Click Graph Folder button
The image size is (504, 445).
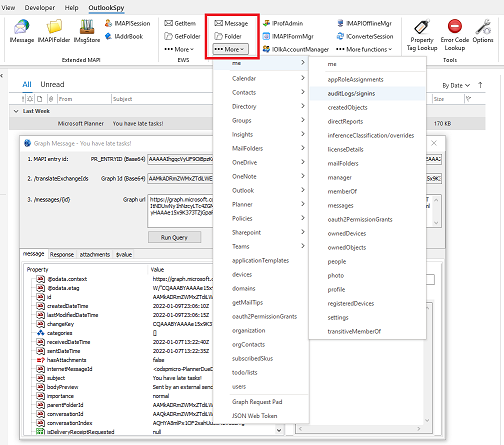tap(228, 36)
